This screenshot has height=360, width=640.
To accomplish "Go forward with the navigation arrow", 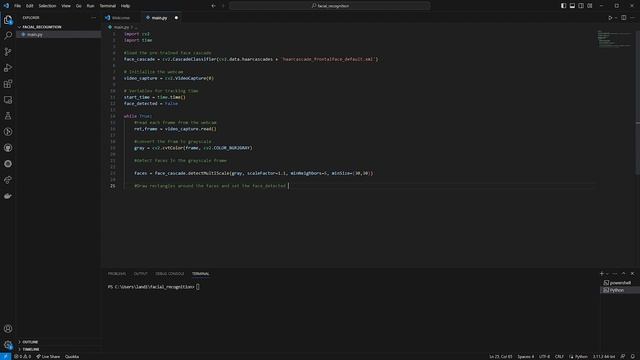I will pos(223,6).
